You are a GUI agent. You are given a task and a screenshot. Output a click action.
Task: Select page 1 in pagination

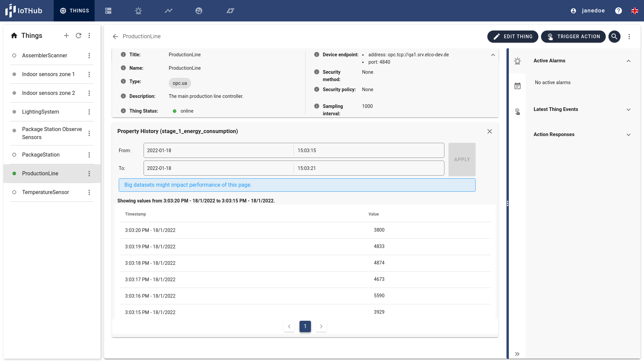point(305,326)
